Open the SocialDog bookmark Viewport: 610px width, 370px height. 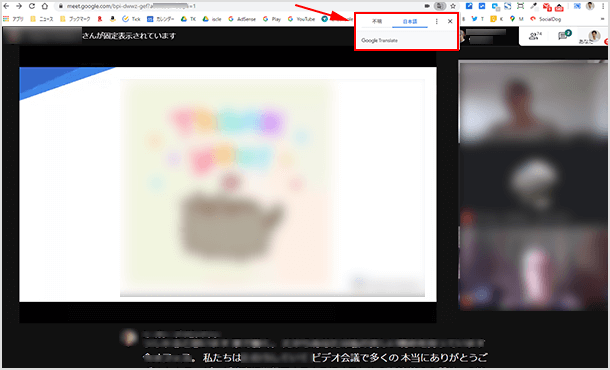pyautogui.click(x=545, y=19)
